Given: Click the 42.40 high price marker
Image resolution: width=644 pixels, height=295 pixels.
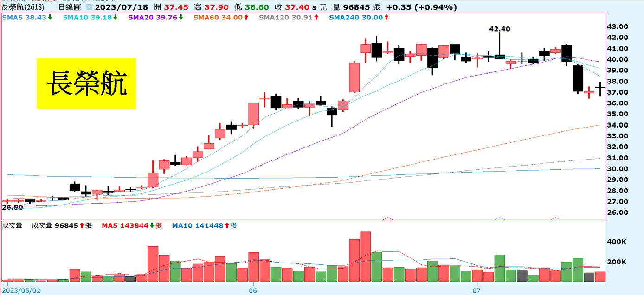Looking at the screenshot, I should [500, 29].
